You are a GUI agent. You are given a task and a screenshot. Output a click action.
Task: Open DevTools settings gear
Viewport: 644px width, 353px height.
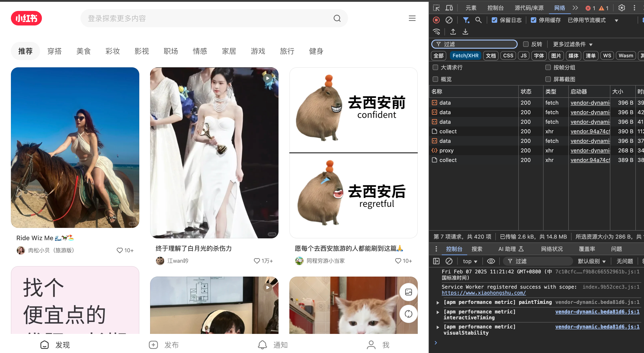pos(622,8)
